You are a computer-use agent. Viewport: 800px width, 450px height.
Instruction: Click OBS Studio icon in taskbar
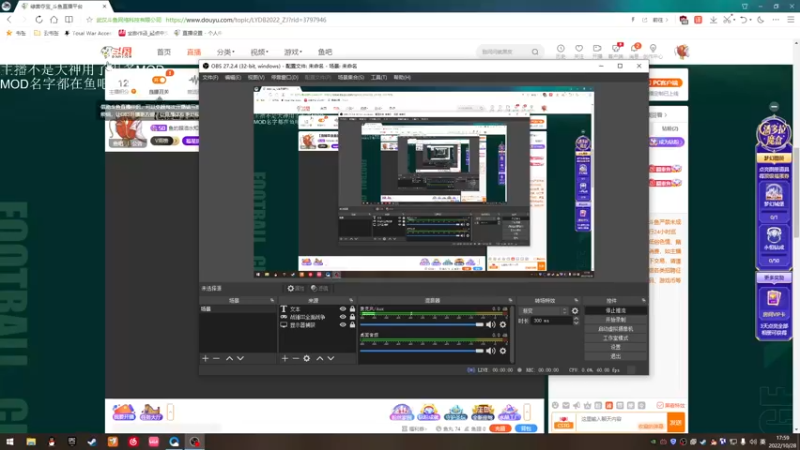[195, 442]
